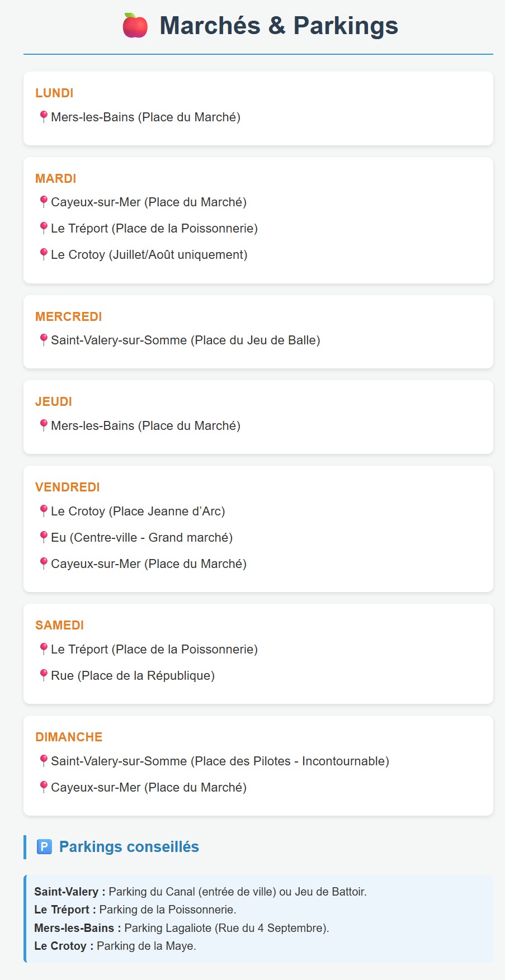The image size is (505, 980).
Task: Select the MERCREDI day heading
Action: pyautogui.click(x=68, y=316)
